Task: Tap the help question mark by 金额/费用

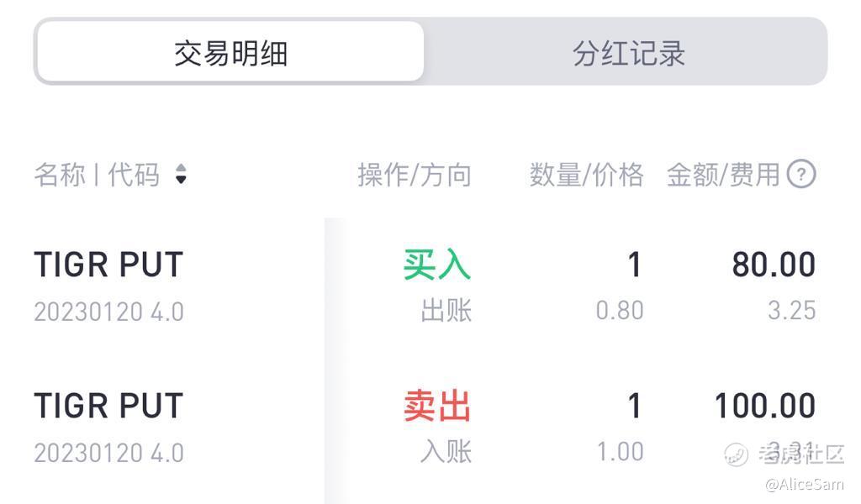Action: tap(801, 175)
